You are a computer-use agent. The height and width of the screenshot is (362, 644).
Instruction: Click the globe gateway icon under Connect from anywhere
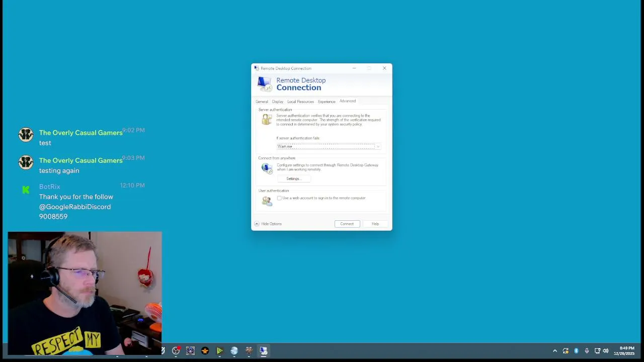267,168
